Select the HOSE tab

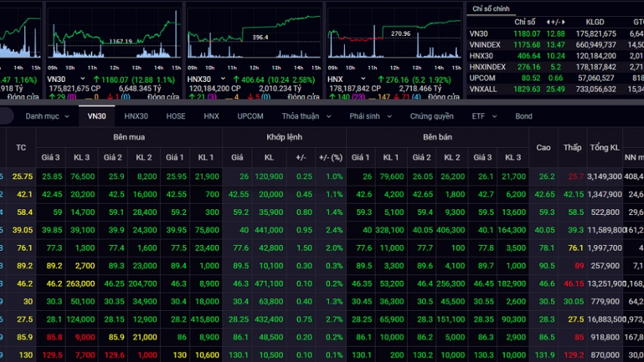[176, 116]
